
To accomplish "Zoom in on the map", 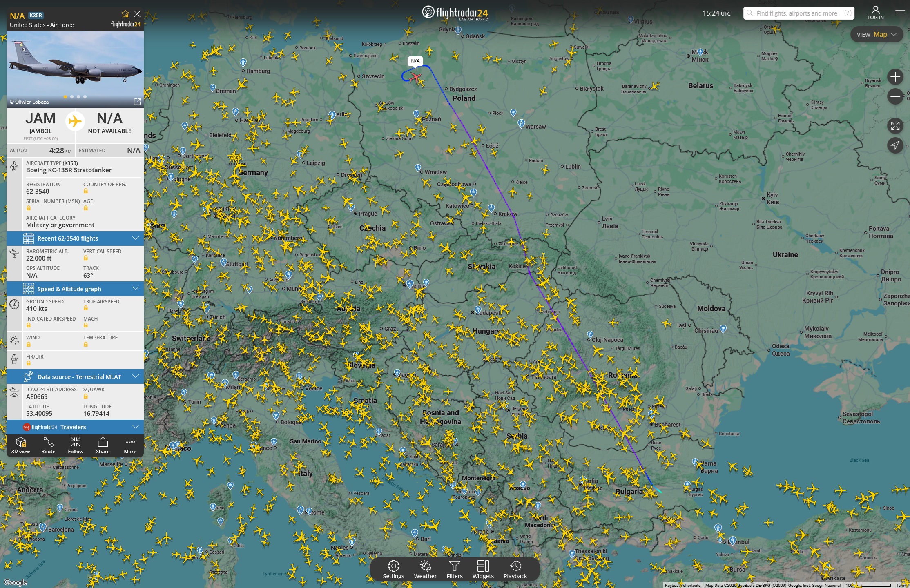I will click(895, 77).
